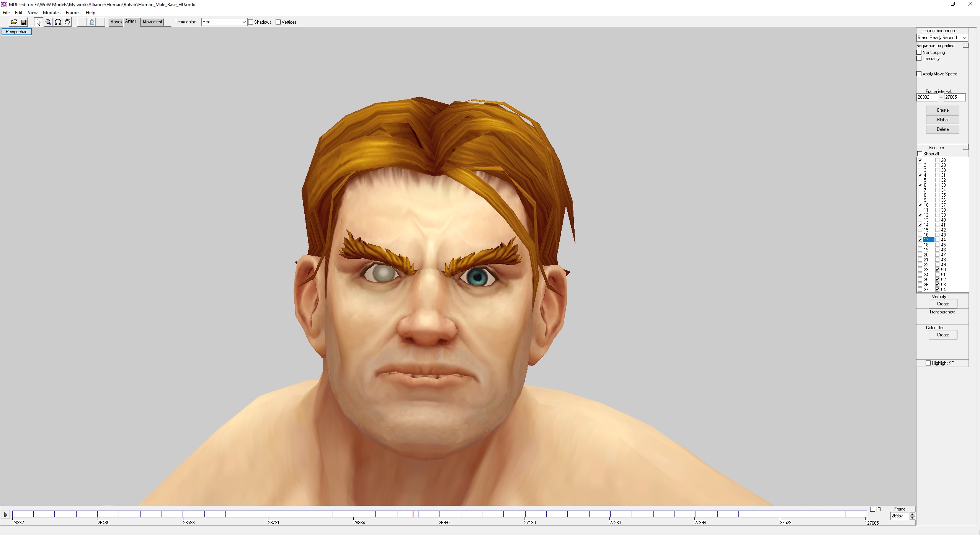Open the Current sequence dropdown
This screenshot has height=535, width=980.
[x=942, y=38]
